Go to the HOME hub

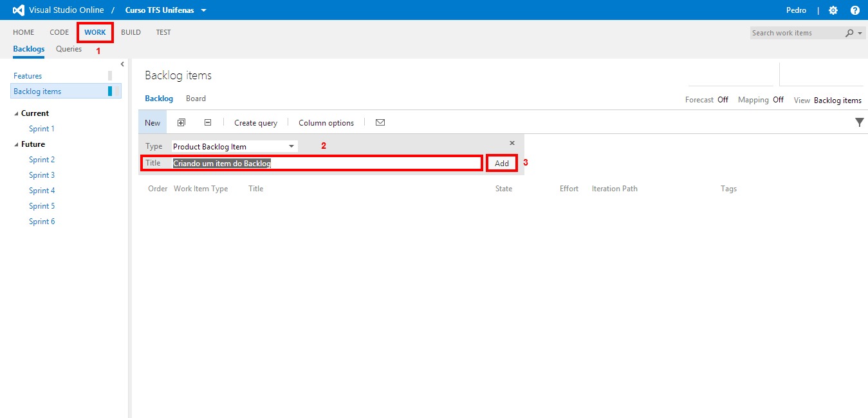24,32
